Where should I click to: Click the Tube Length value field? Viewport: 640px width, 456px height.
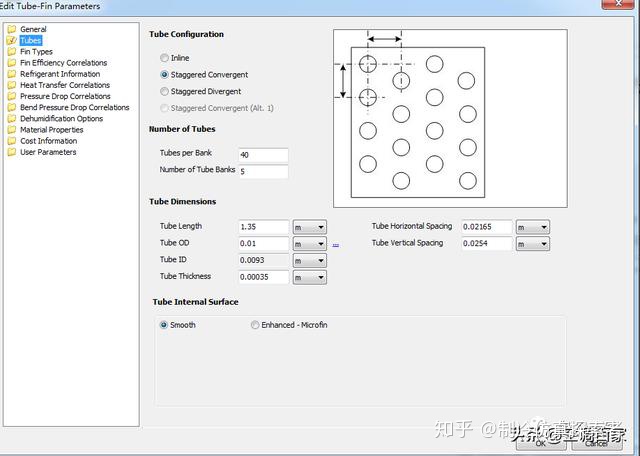264,227
